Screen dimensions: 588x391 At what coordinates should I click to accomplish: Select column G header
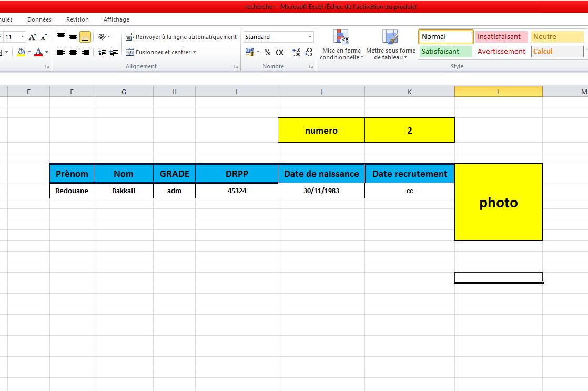[124, 92]
